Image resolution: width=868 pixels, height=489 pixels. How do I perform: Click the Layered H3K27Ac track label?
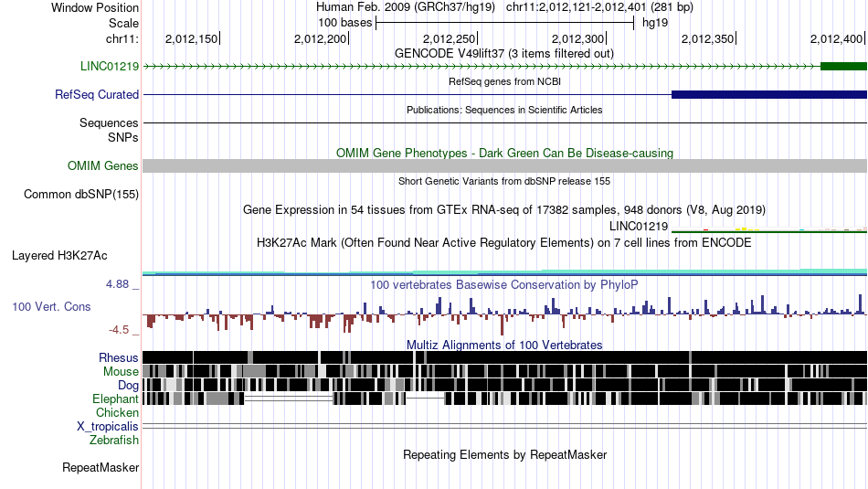coord(59,255)
